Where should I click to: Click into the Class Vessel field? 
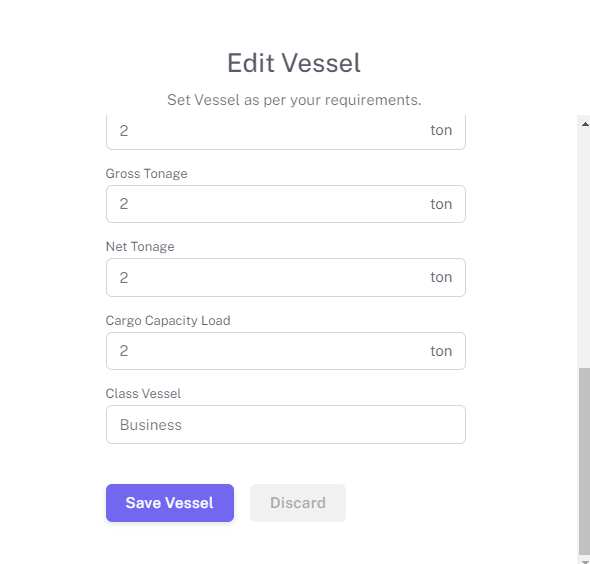tap(286, 424)
